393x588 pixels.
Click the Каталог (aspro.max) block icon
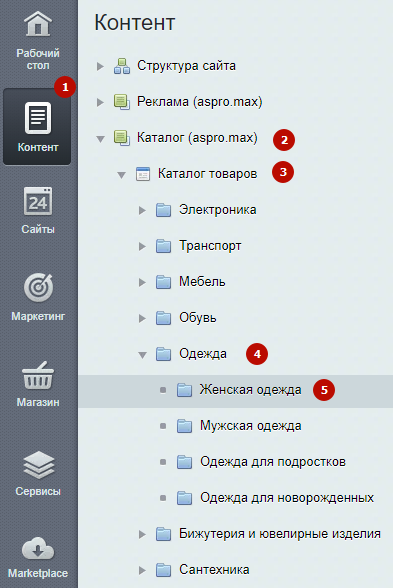click(122, 138)
